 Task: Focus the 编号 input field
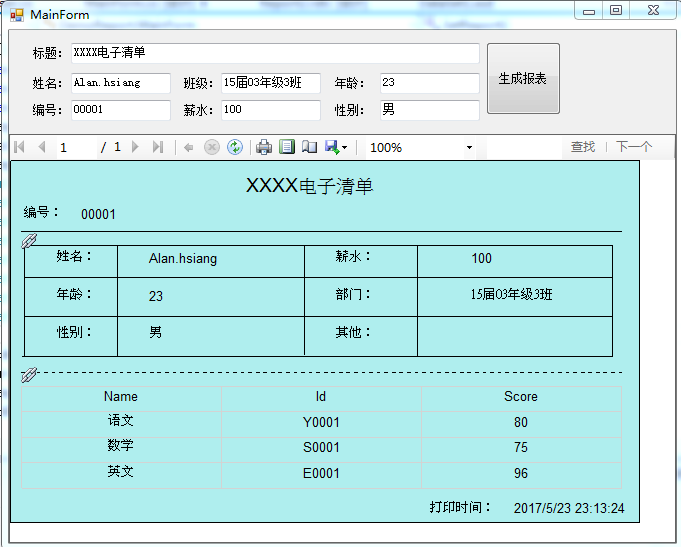click(121, 110)
